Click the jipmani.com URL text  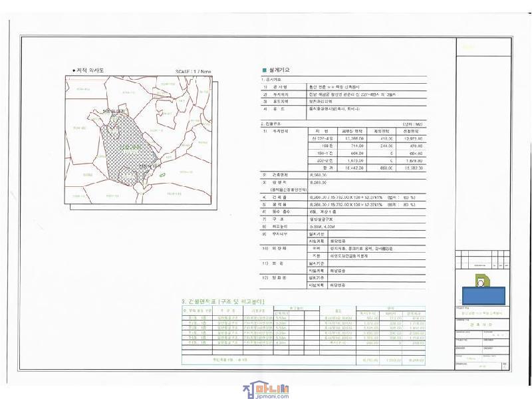257,394
